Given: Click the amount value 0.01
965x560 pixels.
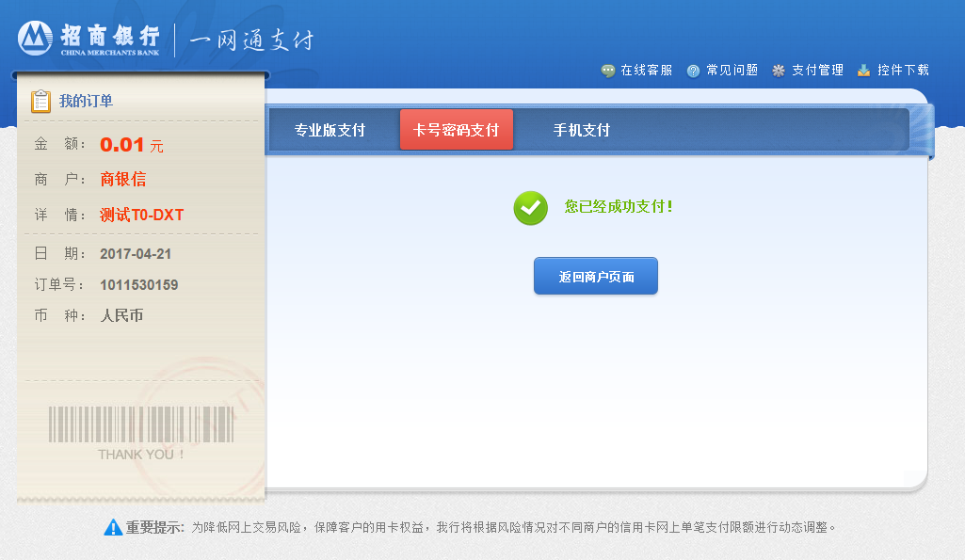Looking at the screenshot, I should [121, 145].
